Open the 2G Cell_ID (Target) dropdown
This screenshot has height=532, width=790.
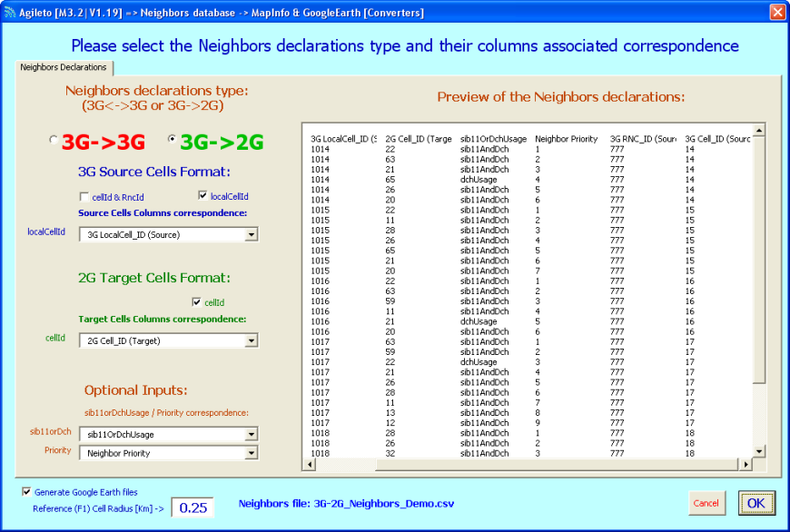coord(252,341)
